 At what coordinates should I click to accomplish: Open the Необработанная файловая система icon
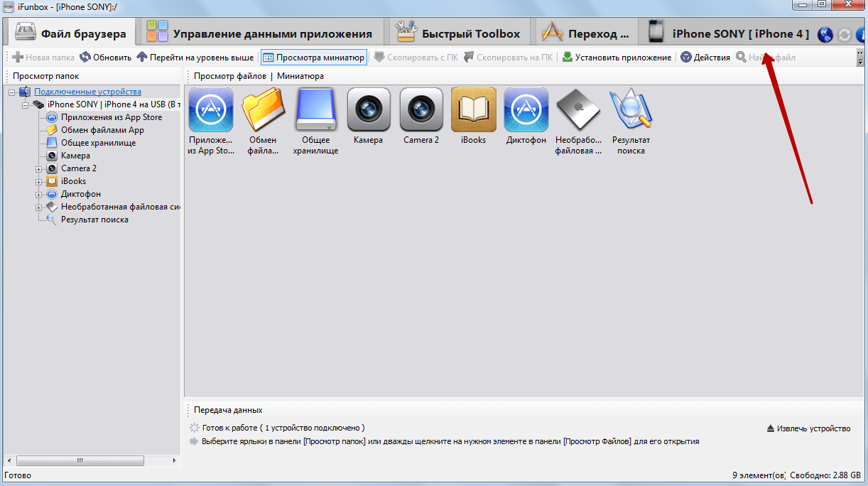pos(578,110)
